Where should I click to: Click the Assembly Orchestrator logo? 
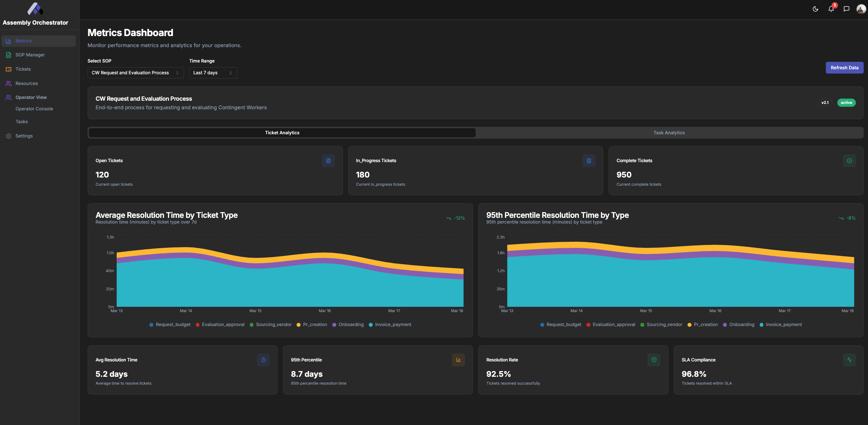tap(35, 9)
